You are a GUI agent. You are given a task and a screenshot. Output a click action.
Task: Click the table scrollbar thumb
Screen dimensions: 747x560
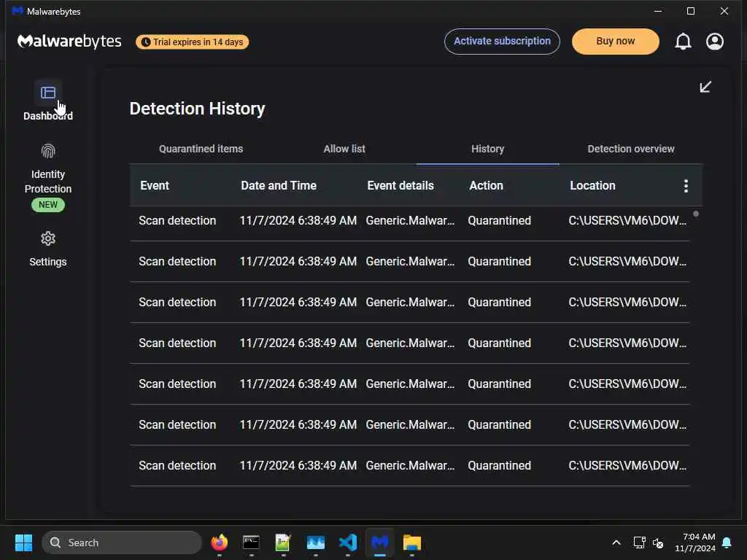pyautogui.click(x=696, y=214)
